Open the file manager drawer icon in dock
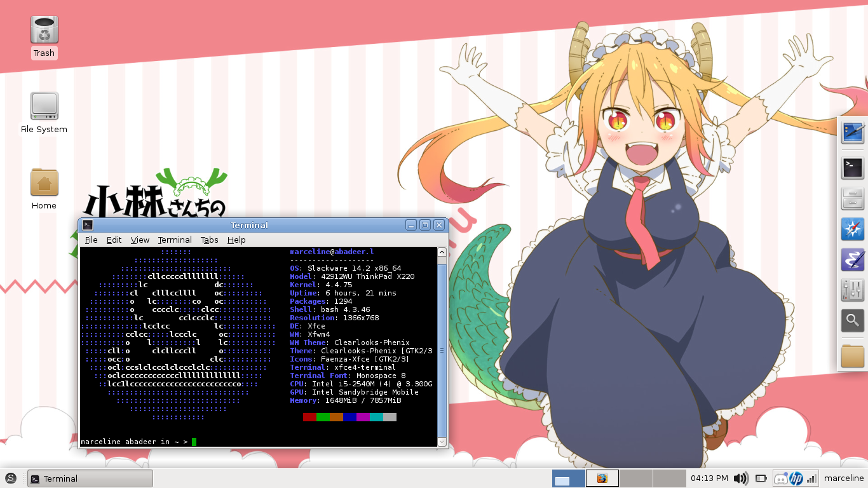 click(x=853, y=199)
